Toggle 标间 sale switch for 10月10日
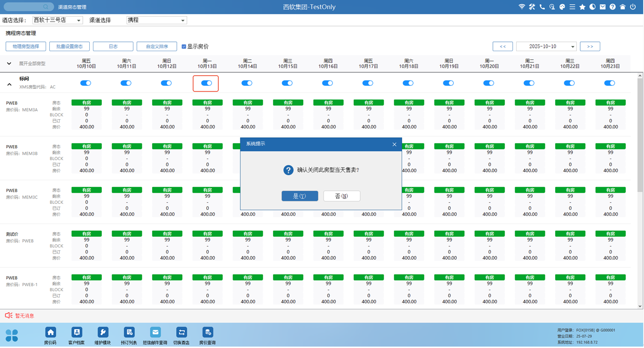This screenshot has height=348, width=644. tap(86, 83)
